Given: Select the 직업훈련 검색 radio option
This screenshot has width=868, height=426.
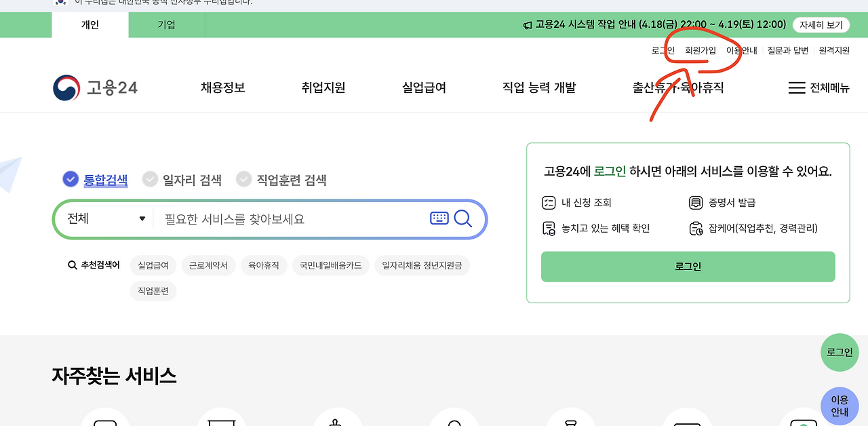Looking at the screenshot, I should pyautogui.click(x=243, y=179).
